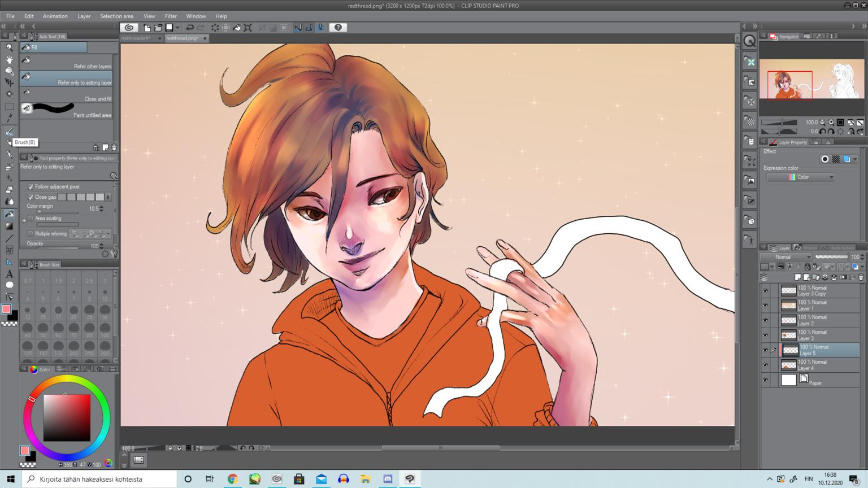868x488 pixels.
Task: Click the Undo arrow in the command bar
Action: [190, 28]
